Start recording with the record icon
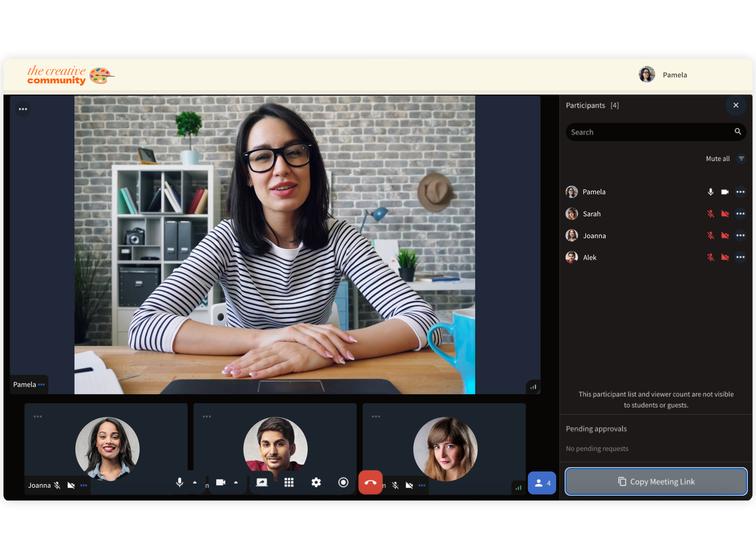The width and height of the screenshot is (756, 560). pyautogui.click(x=343, y=482)
